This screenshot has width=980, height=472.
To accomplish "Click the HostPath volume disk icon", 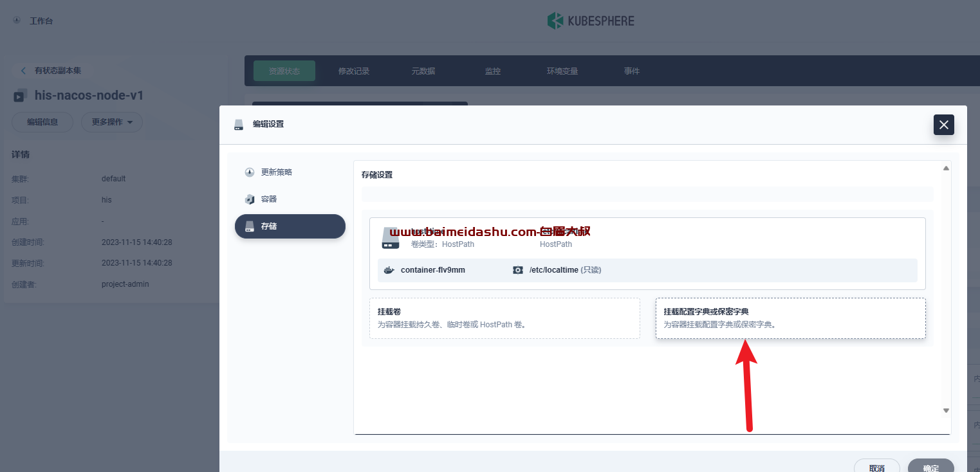I will 390,238.
